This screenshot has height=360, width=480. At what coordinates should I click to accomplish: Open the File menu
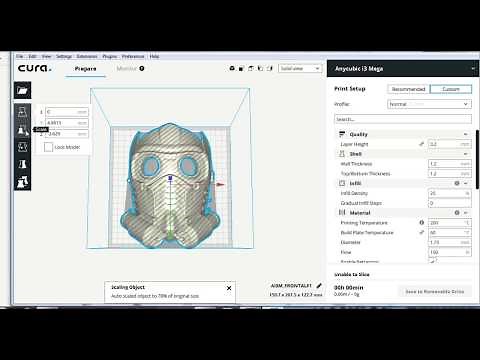pyautogui.click(x=20, y=56)
